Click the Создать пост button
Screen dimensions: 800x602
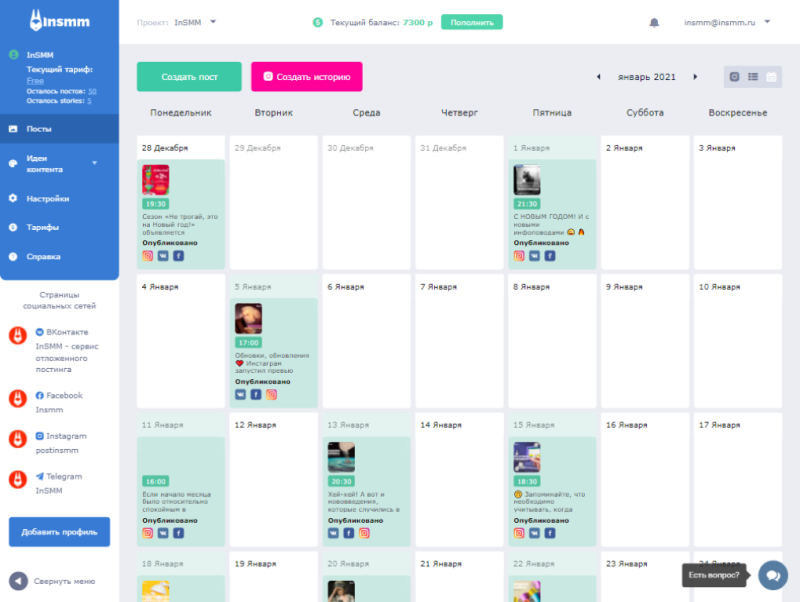click(189, 77)
